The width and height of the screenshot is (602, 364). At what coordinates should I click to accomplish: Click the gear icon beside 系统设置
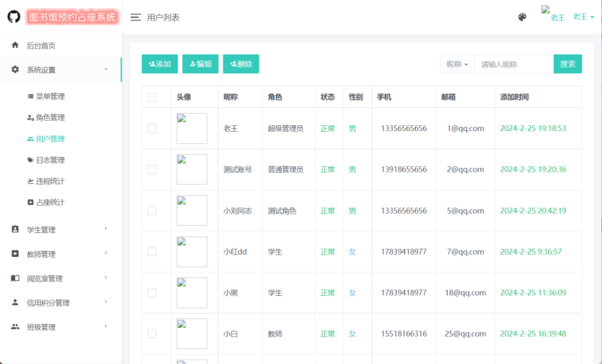pos(15,69)
